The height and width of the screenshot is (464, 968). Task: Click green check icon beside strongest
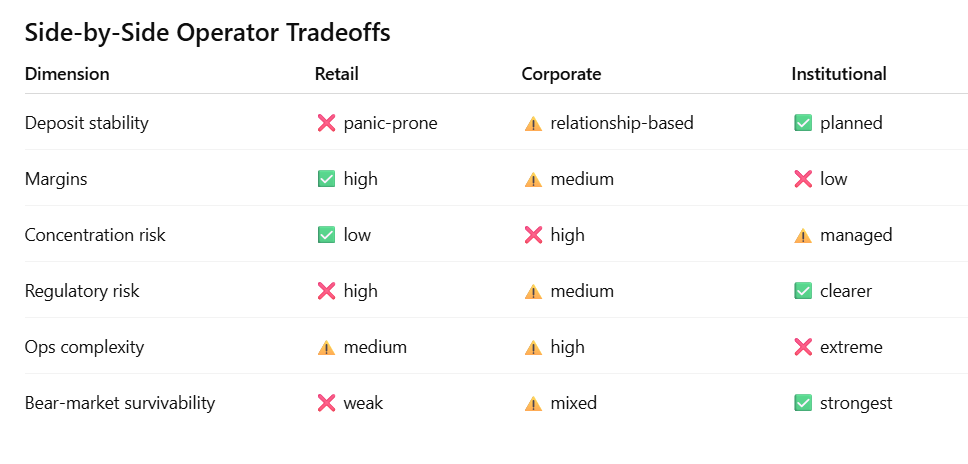(802, 403)
